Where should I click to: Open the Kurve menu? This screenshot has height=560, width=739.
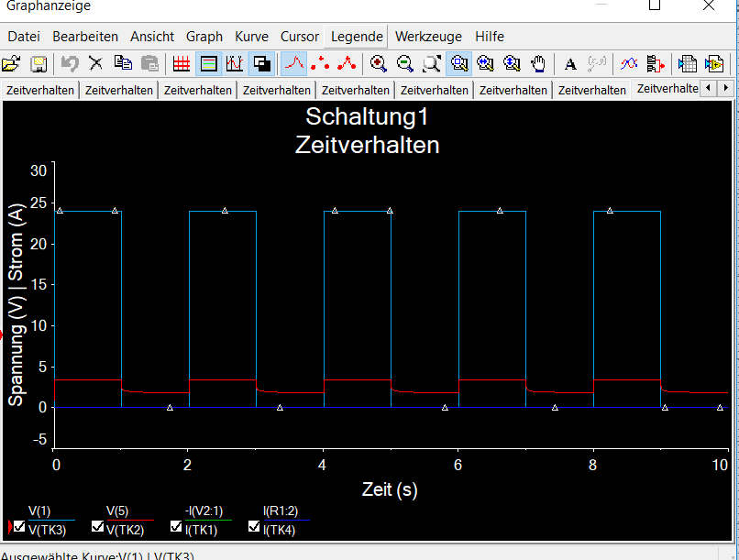[251, 37]
